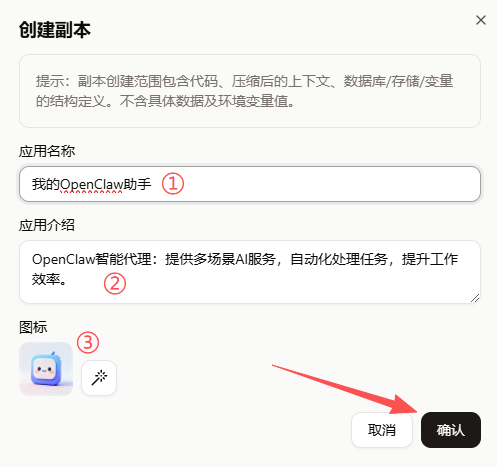Click the 提示 hint text box
The image size is (497, 467).
(x=250, y=91)
